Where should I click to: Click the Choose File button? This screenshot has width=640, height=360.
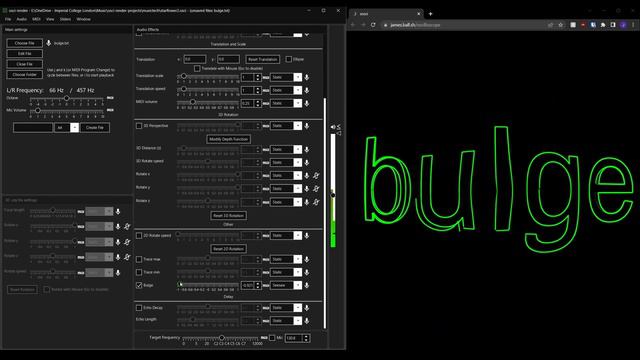coord(24,43)
